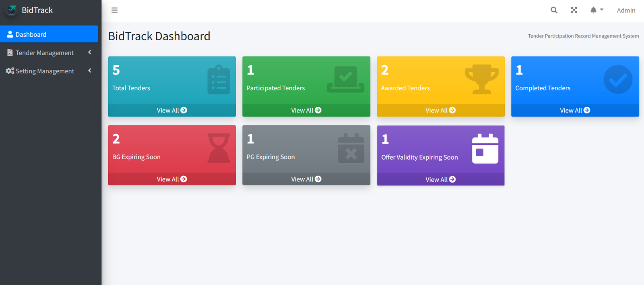Click the BidTrack logo icon
644x285 pixels.
12,10
